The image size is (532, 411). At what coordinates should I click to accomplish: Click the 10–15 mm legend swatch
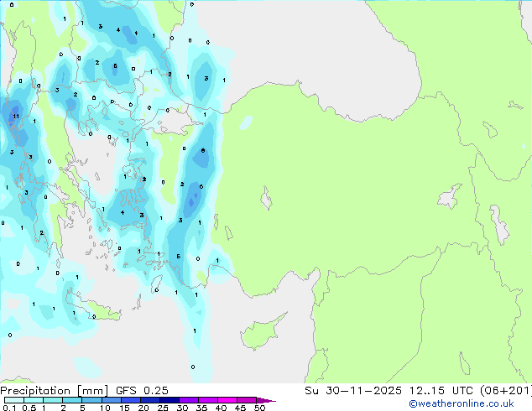(x=112, y=400)
